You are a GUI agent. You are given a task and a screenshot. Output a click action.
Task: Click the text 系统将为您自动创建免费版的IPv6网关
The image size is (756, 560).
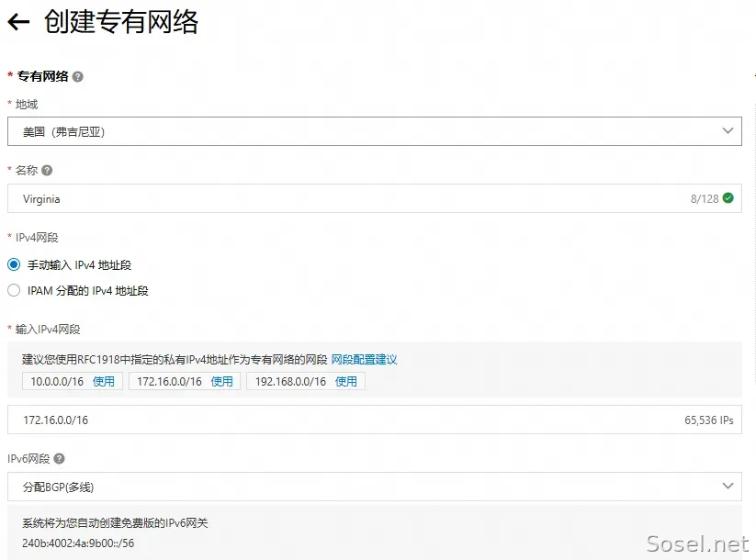(115, 523)
